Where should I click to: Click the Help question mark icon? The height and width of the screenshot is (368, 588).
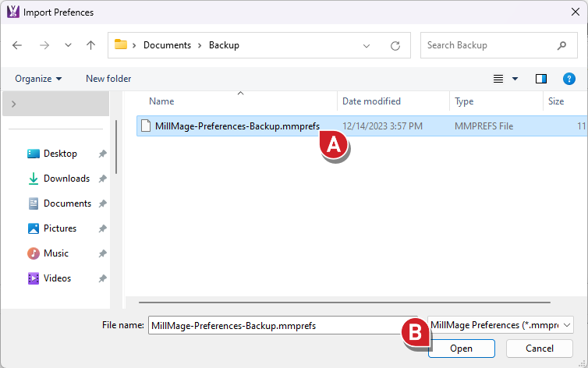pyautogui.click(x=569, y=79)
